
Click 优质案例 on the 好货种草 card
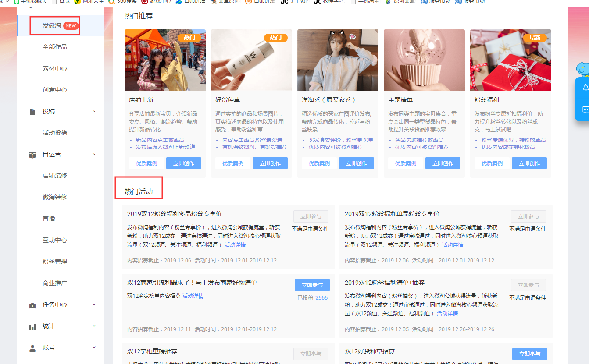pyautogui.click(x=233, y=163)
